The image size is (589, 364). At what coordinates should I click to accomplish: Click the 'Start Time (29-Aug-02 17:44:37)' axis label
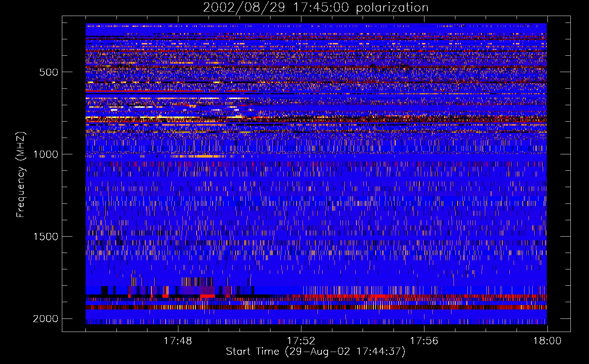tap(316, 352)
